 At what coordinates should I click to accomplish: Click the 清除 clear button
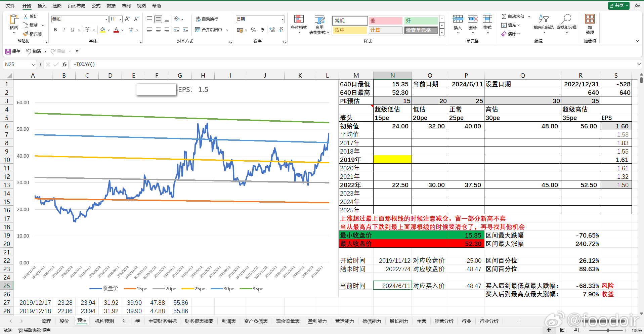tap(510, 34)
